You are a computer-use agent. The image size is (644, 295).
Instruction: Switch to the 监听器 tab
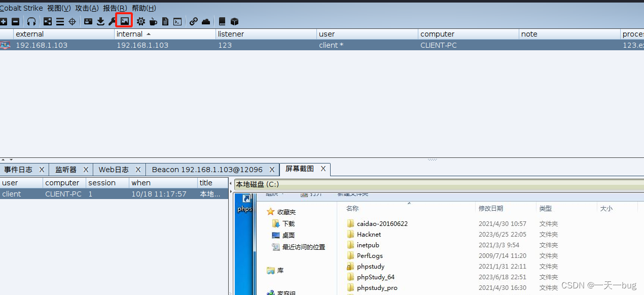(x=66, y=170)
